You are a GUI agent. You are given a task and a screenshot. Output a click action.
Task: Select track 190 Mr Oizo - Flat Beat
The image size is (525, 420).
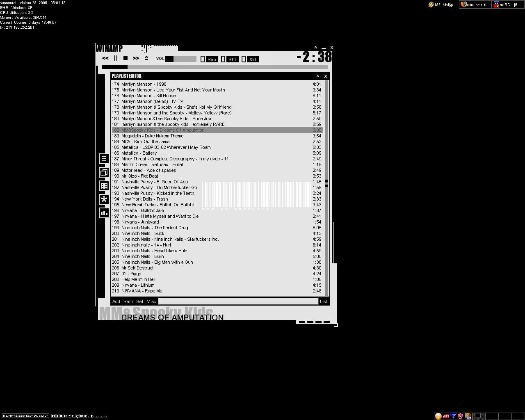217,176
